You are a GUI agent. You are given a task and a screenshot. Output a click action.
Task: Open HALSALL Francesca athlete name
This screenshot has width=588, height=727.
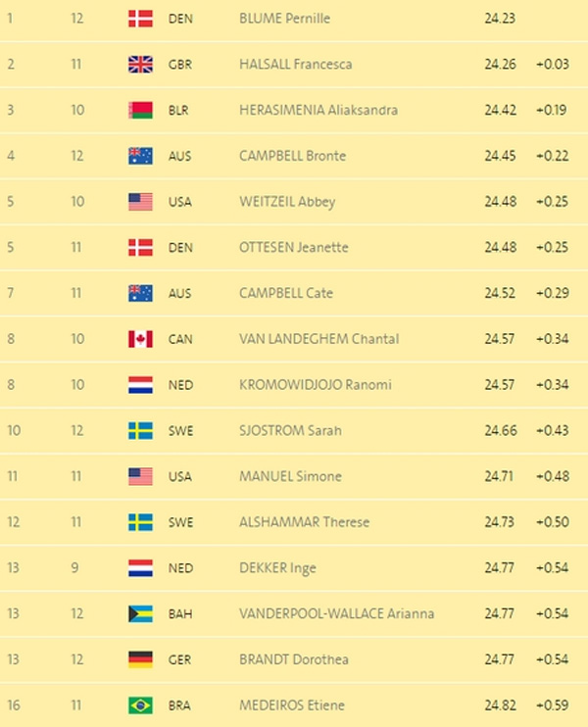[295, 65]
